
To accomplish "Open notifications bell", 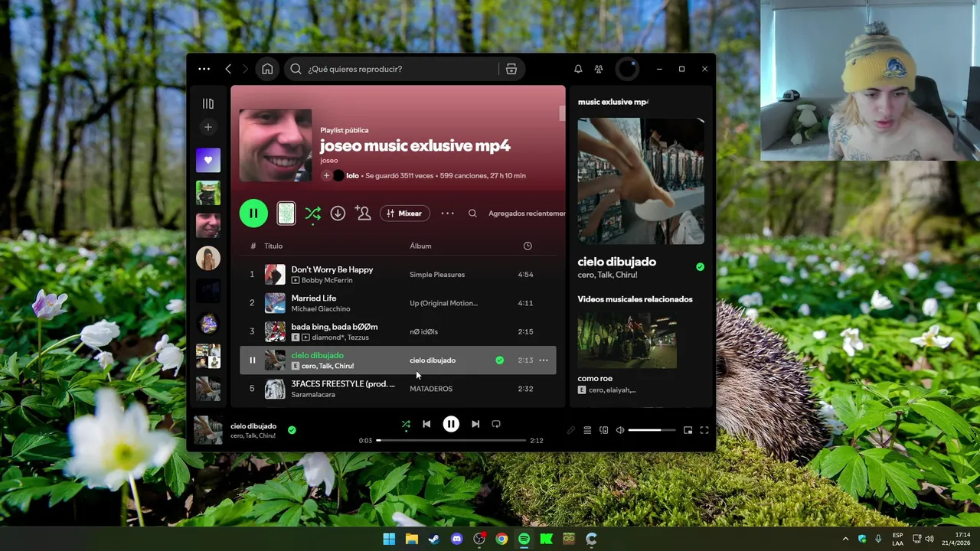I will pos(578,69).
